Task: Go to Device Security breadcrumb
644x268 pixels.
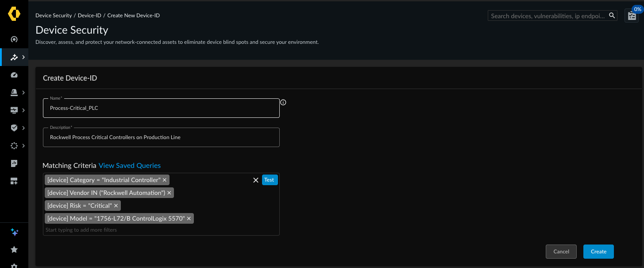Action: click(x=54, y=16)
